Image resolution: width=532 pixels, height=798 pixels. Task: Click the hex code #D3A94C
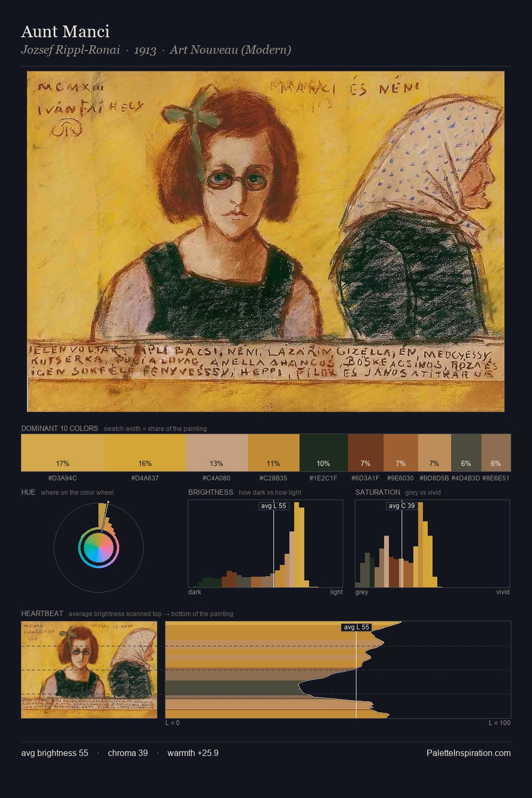[x=63, y=478]
